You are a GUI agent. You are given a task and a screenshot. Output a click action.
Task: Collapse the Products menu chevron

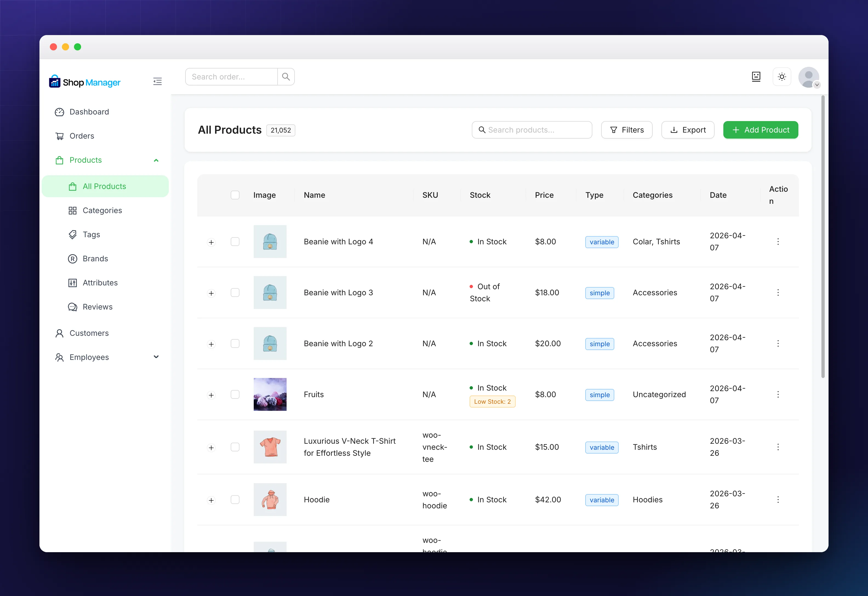[x=156, y=160]
